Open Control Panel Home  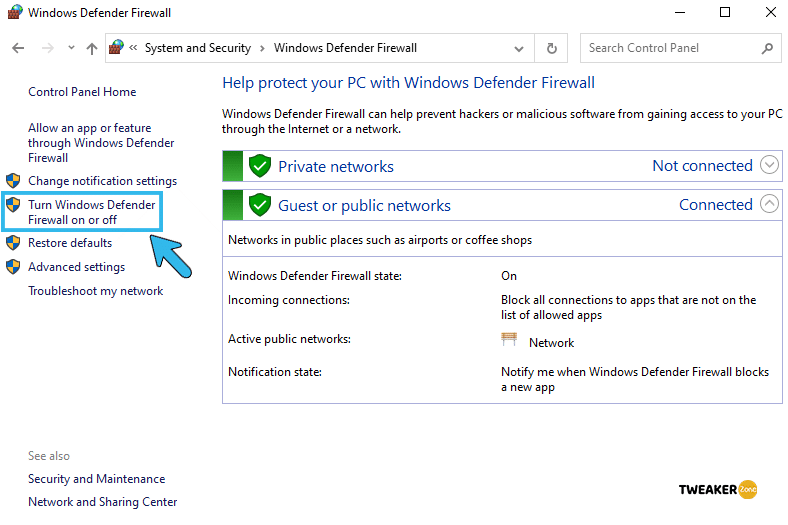pos(82,92)
